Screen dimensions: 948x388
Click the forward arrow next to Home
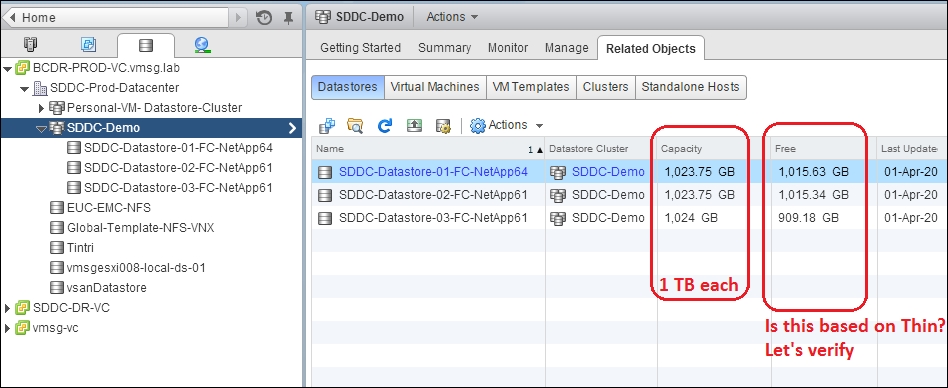coord(239,18)
